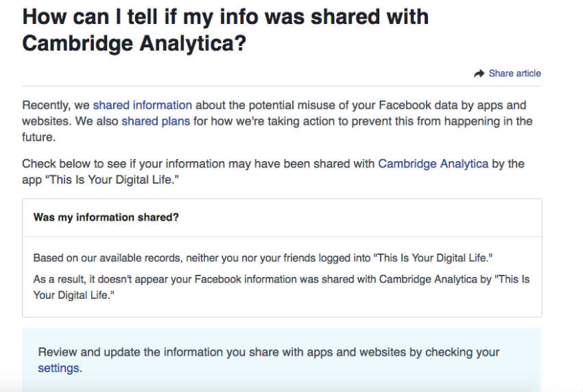Visit the Cambridge Analytica link in the paragraph
The width and height of the screenshot is (583, 392).
pos(433,164)
